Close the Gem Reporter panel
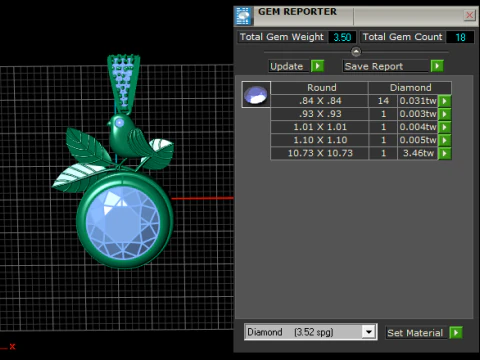Screen dimensions: 480x360 pyautogui.click(x=469, y=15)
